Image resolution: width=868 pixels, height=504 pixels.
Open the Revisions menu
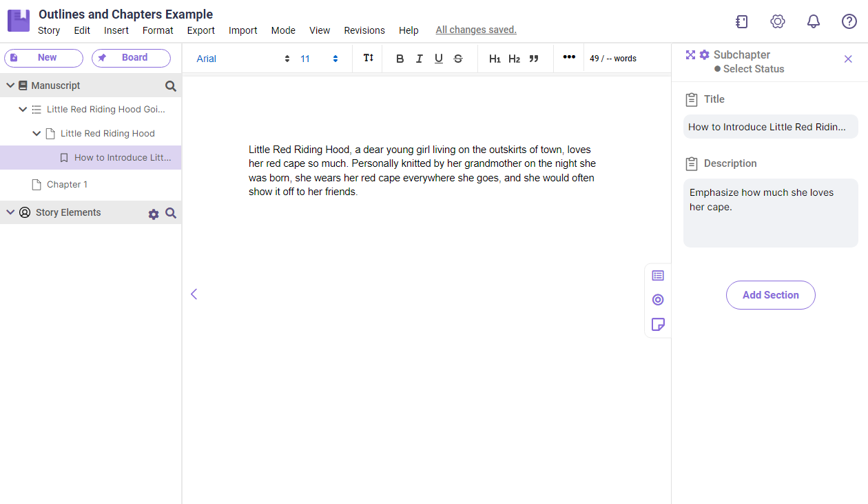click(x=364, y=30)
